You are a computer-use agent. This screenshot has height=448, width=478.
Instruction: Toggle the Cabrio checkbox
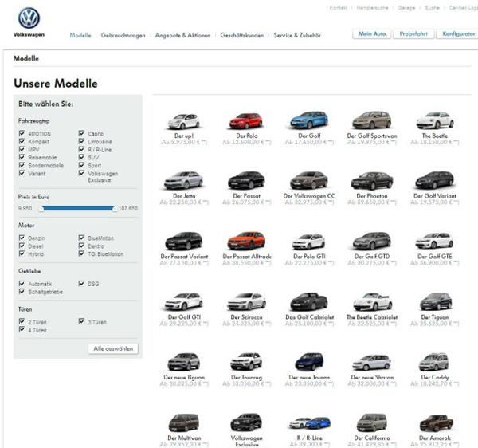point(81,133)
